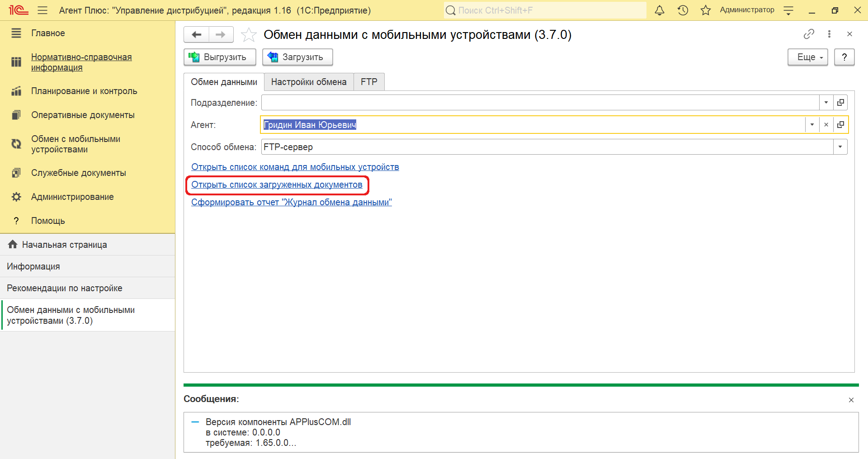Click the Агент field with Гридин Иван Юрьевич
Image resolution: width=868 pixels, height=459 pixels.
click(533, 125)
